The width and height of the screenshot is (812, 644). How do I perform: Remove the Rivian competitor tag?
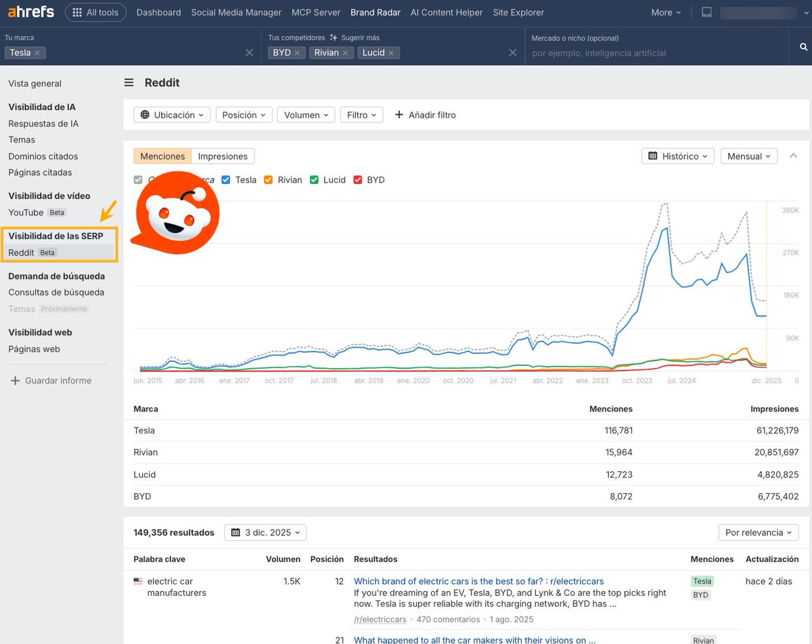[345, 53]
